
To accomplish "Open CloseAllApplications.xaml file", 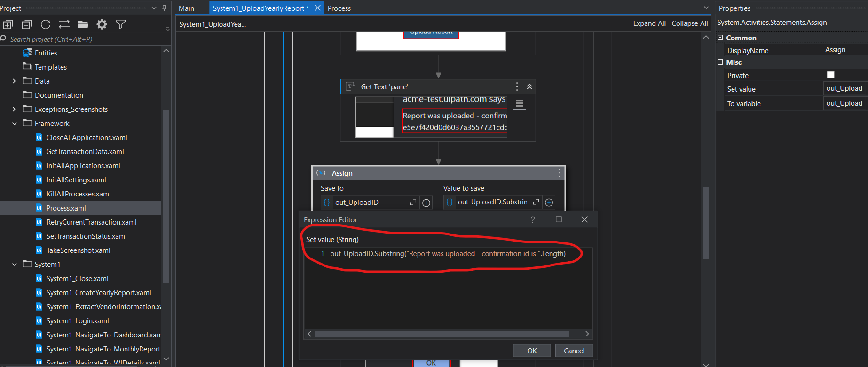I will point(87,137).
